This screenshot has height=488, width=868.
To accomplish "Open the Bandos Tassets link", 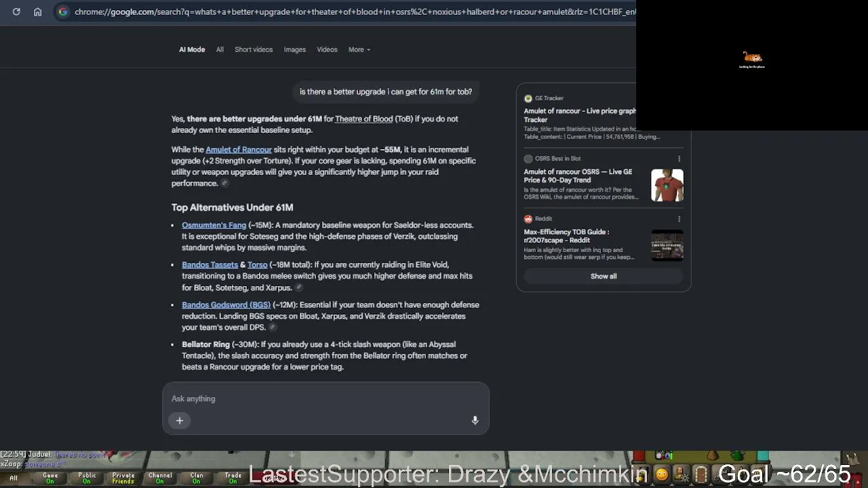I will pos(210,265).
